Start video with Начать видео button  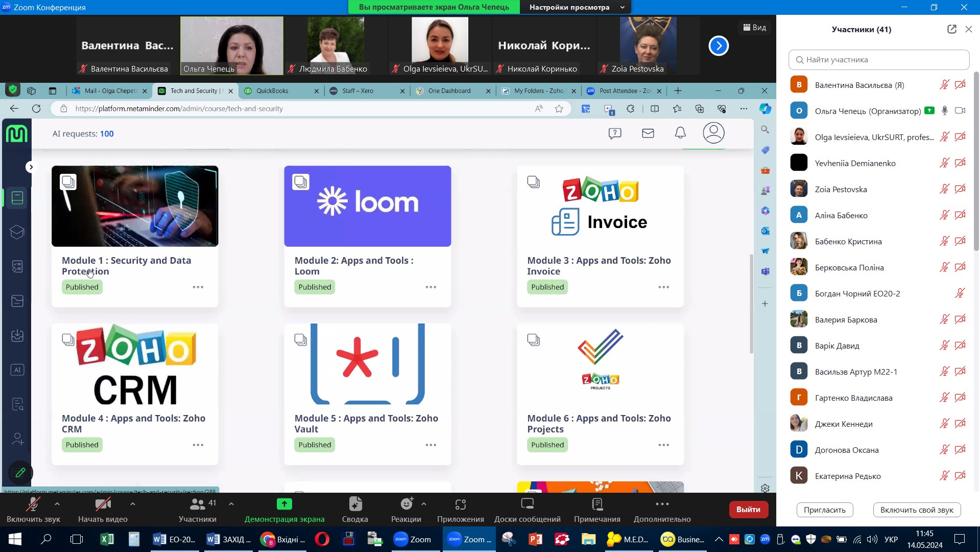point(103,510)
